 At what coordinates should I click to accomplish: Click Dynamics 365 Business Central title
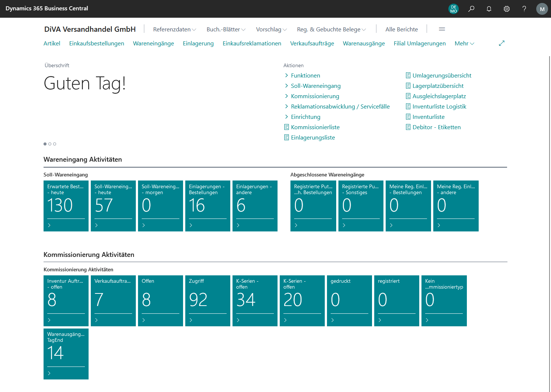pyautogui.click(x=47, y=8)
